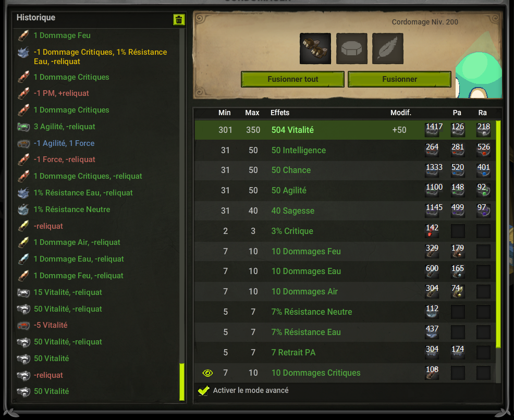Select the 281 Intelligence Pa rune
This screenshot has height=420, width=514.
coord(458,150)
